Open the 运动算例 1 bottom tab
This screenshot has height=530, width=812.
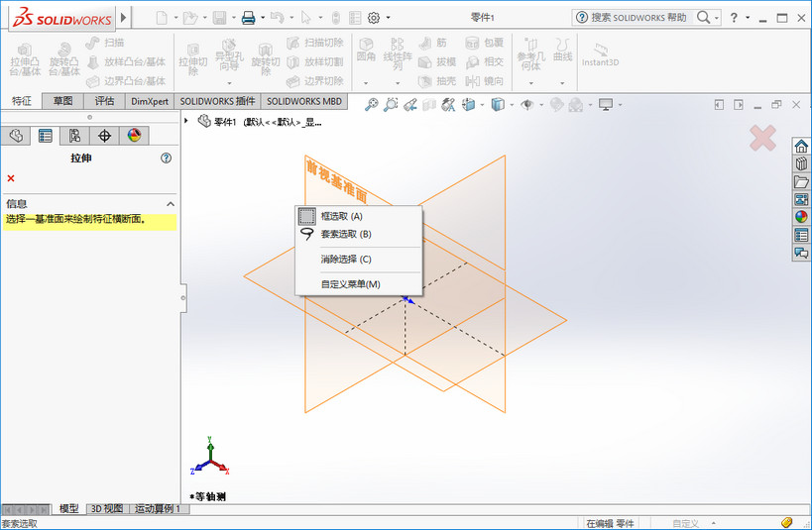click(158, 508)
